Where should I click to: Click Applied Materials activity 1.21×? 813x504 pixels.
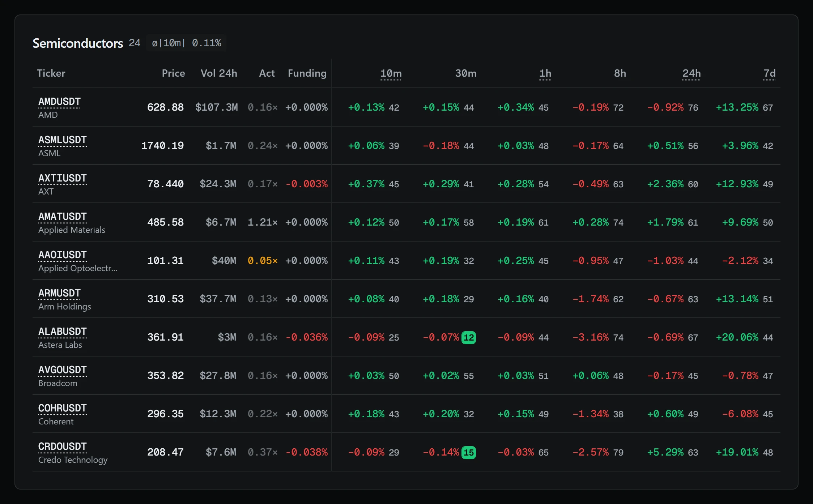pyautogui.click(x=263, y=222)
